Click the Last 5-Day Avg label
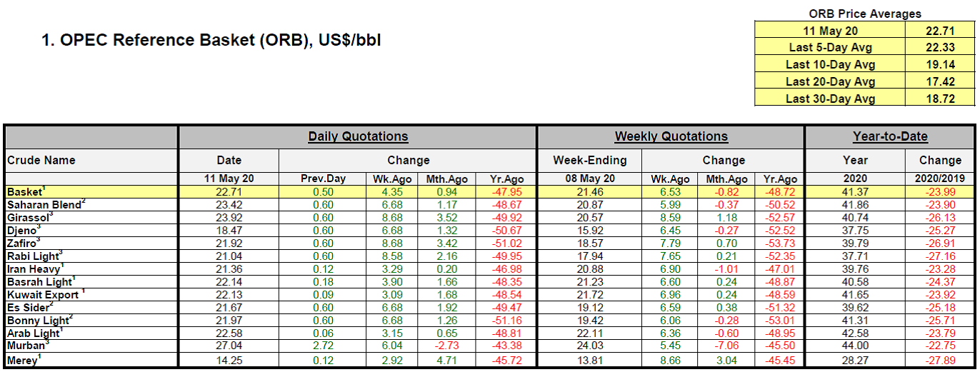 click(x=830, y=47)
